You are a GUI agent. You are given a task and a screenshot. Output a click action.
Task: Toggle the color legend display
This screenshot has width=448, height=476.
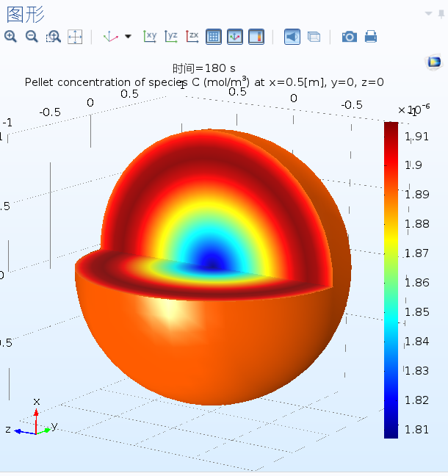point(256,37)
